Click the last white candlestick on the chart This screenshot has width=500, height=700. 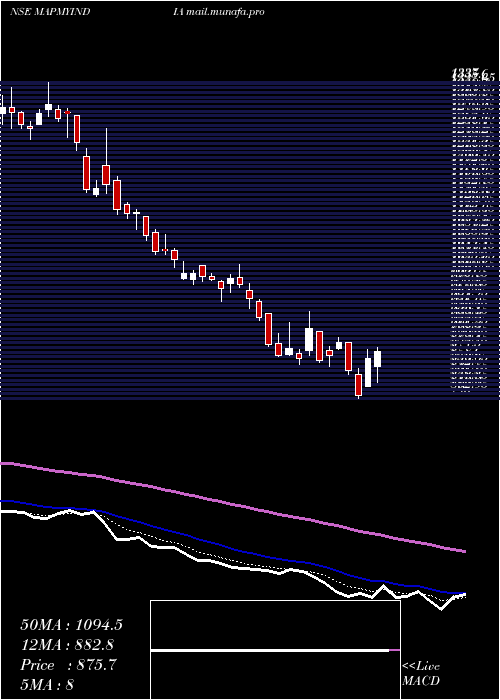pos(378,359)
